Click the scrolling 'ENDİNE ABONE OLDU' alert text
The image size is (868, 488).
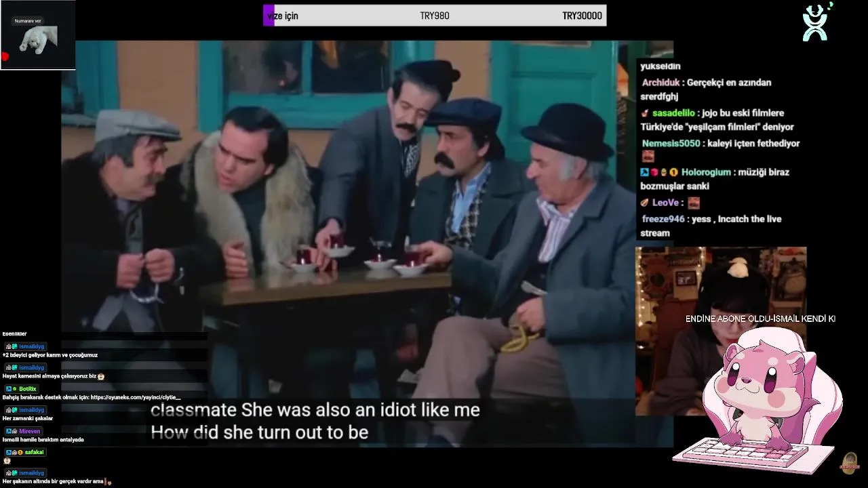(760, 319)
